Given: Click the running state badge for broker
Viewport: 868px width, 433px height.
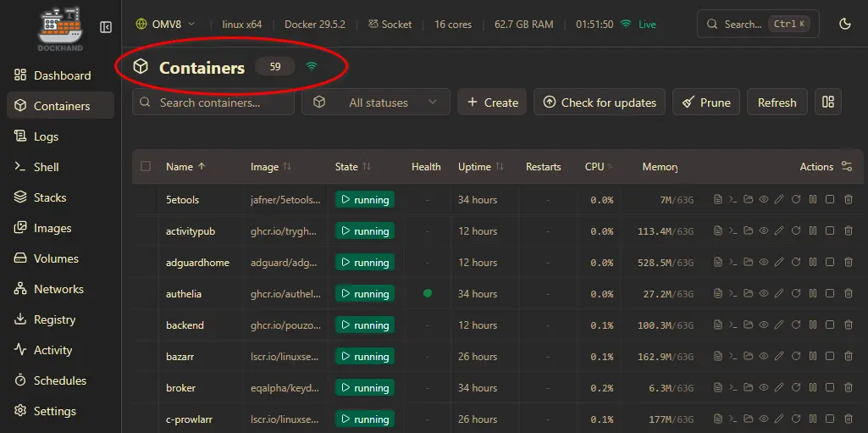Looking at the screenshot, I should tap(365, 387).
